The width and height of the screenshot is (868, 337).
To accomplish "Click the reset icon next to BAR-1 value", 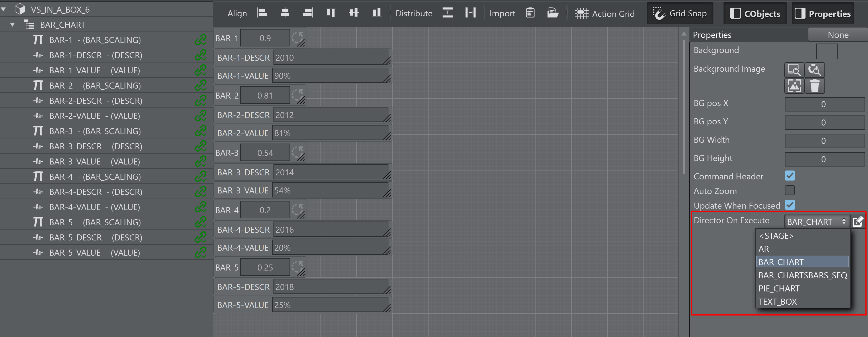I will pos(298,38).
